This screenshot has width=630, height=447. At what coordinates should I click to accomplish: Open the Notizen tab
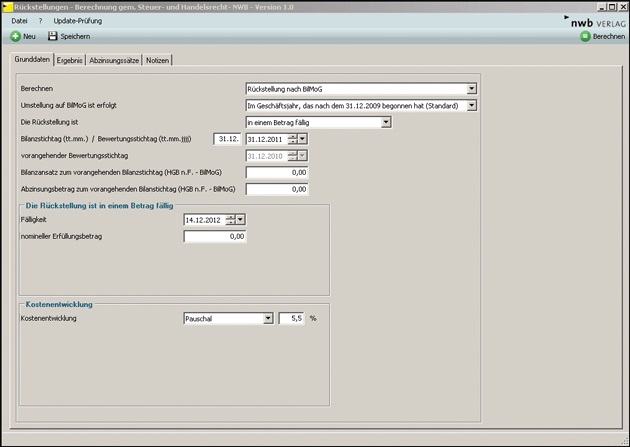click(157, 60)
